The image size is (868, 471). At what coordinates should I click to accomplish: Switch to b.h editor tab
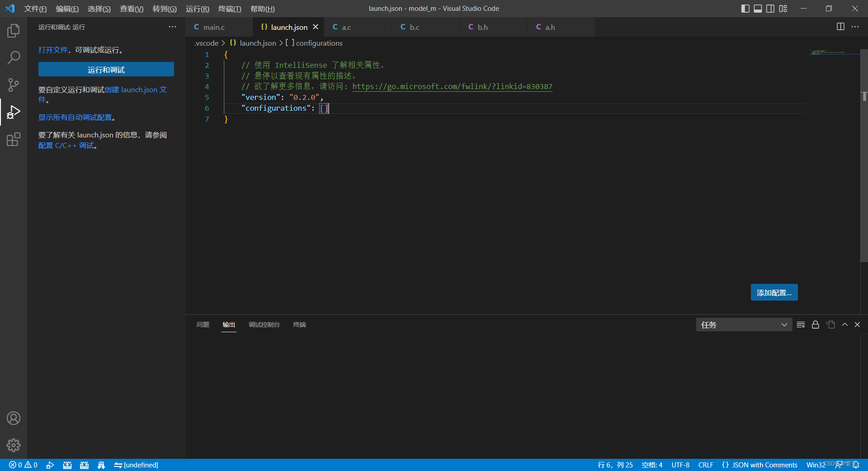(x=493, y=27)
